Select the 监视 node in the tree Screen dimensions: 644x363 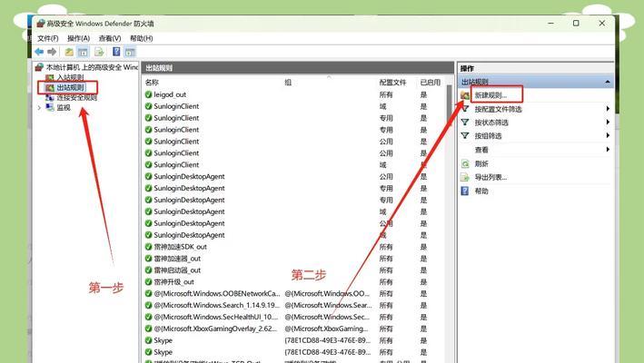(x=64, y=107)
